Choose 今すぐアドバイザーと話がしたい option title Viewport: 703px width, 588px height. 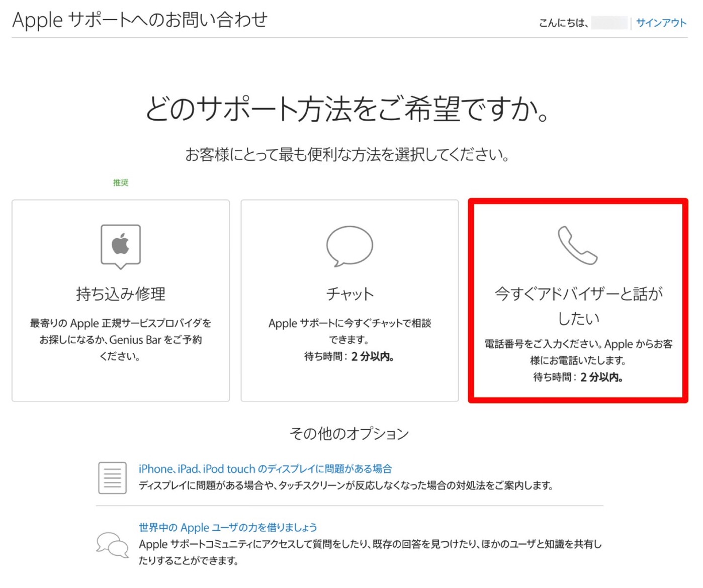tap(578, 306)
